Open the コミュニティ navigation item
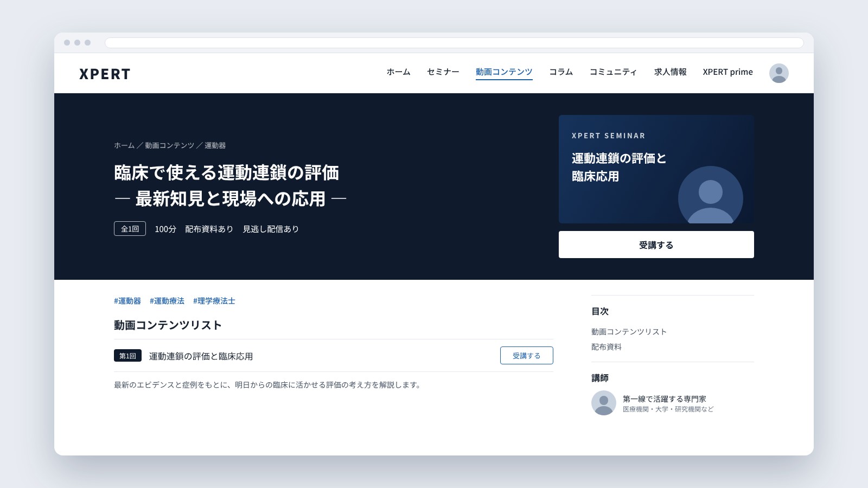Image resolution: width=868 pixels, height=488 pixels. [613, 72]
